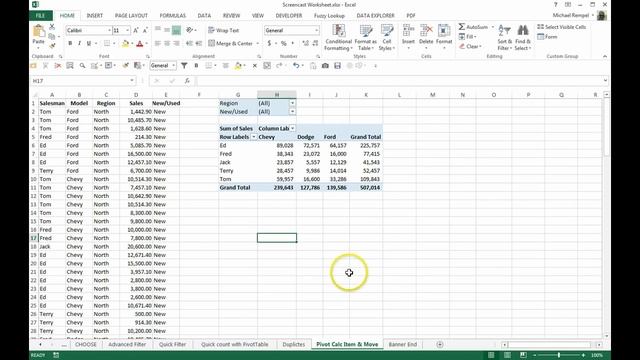Image resolution: width=640 pixels, height=360 pixels.
Task: Open Michael Rempel account name
Action: pos(571,16)
